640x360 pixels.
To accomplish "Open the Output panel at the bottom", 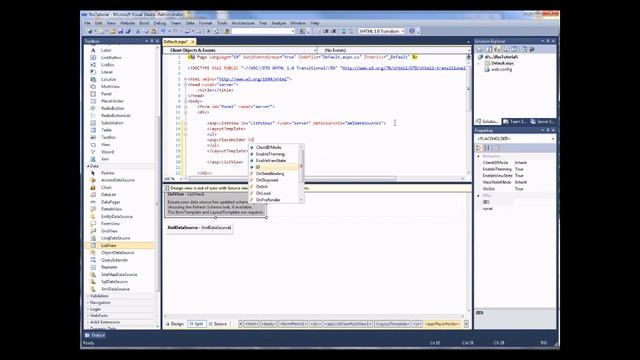I will [95, 335].
